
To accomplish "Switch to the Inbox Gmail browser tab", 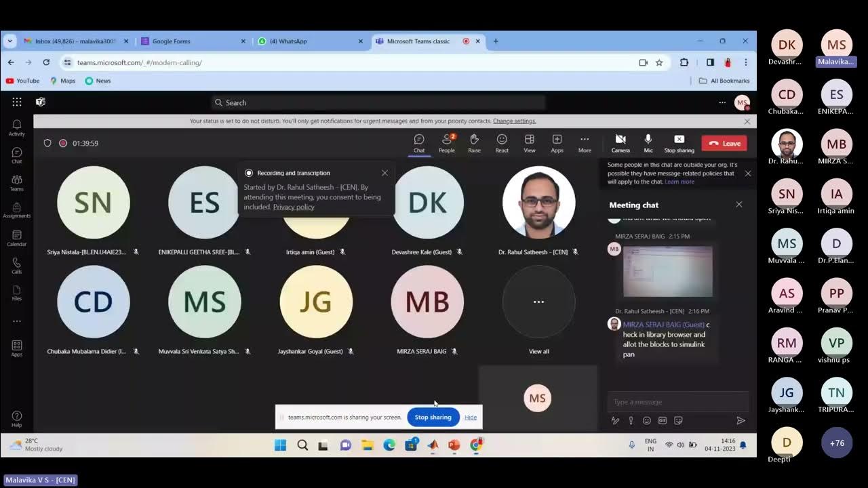I will click(x=75, y=41).
